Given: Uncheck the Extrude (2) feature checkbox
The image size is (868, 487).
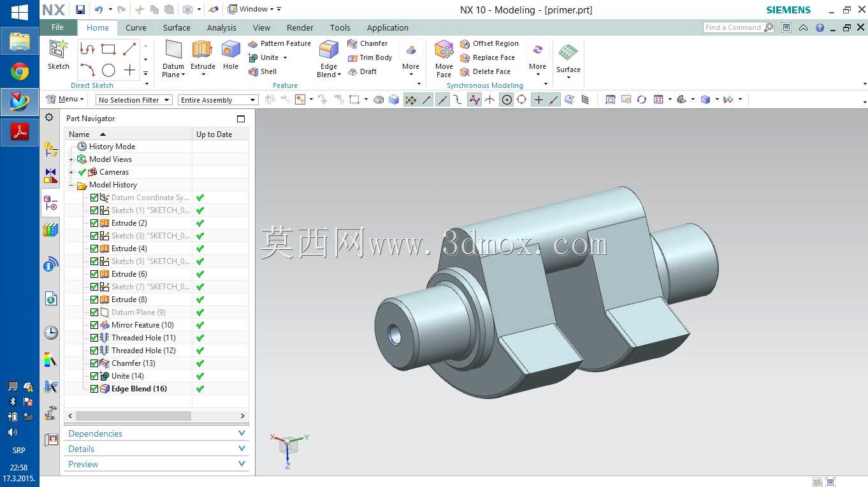Looking at the screenshot, I should [94, 223].
